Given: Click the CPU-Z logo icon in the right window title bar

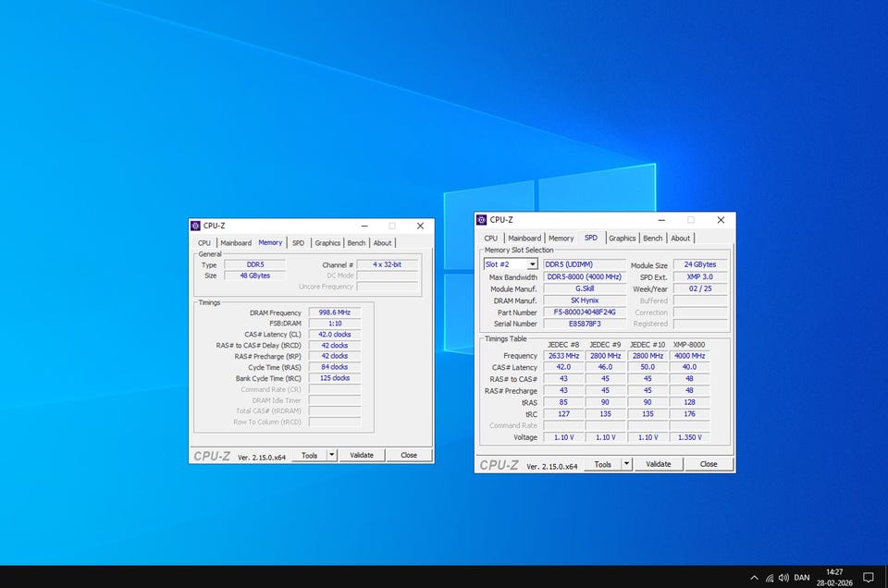Looking at the screenshot, I should 481,220.
